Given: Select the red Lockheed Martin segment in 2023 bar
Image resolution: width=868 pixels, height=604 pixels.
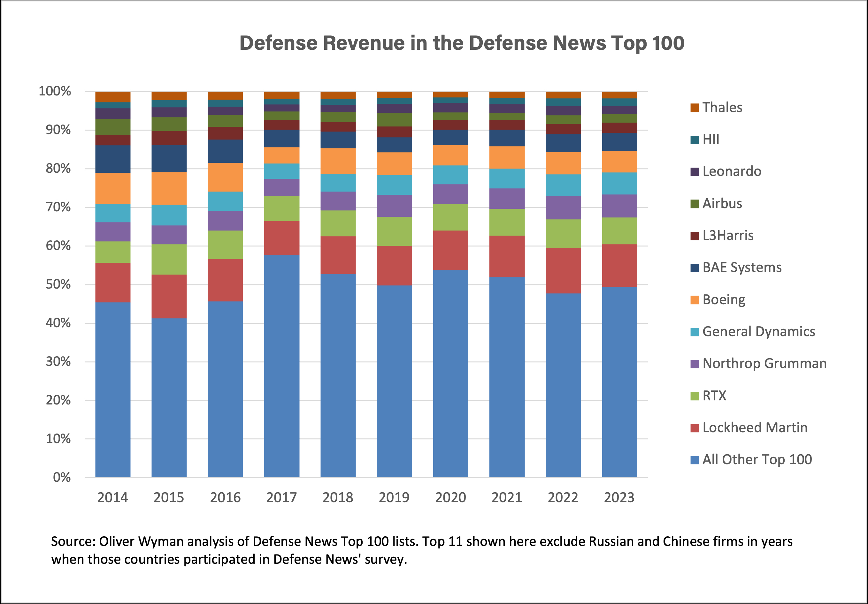Looking at the screenshot, I should tap(620, 266).
